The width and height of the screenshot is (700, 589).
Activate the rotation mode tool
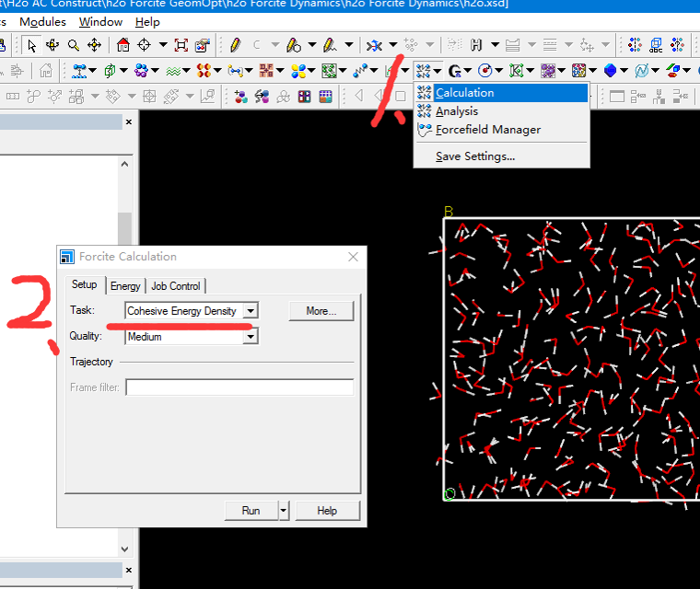52,45
